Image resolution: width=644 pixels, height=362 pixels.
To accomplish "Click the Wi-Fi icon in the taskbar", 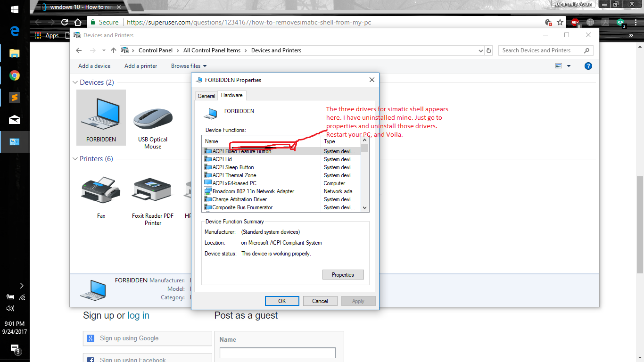I will 23,297.
